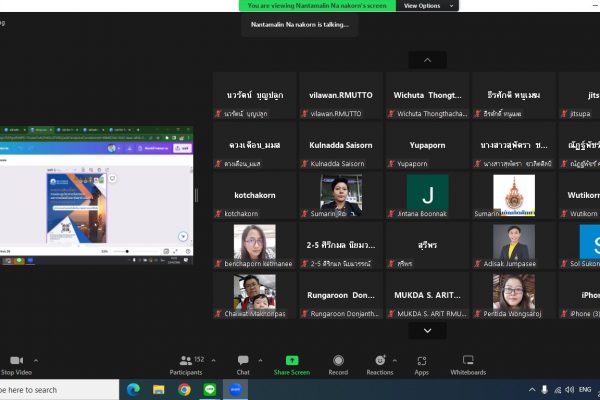Click the microphone icon in system tray
Image resolution: width=600 pixels, height=400 pixels.
pos(544,390)
